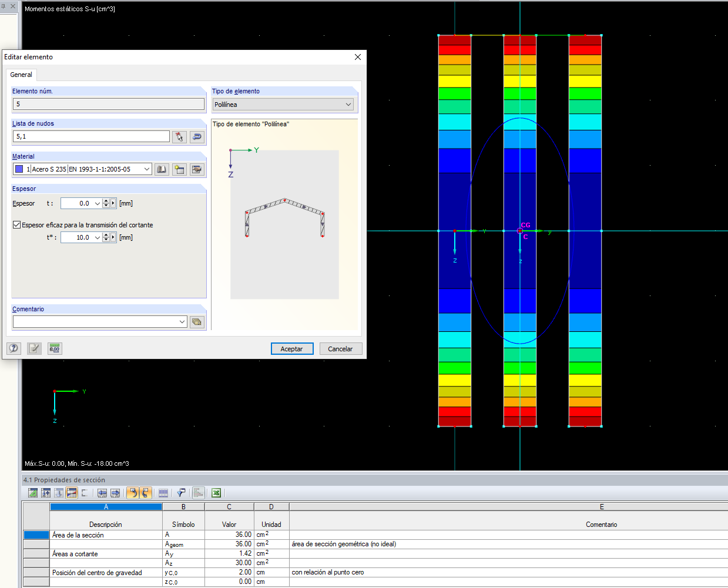Screen dimensions: 728x588
Task: Click the edit material icon
Action: pos(197,170)
